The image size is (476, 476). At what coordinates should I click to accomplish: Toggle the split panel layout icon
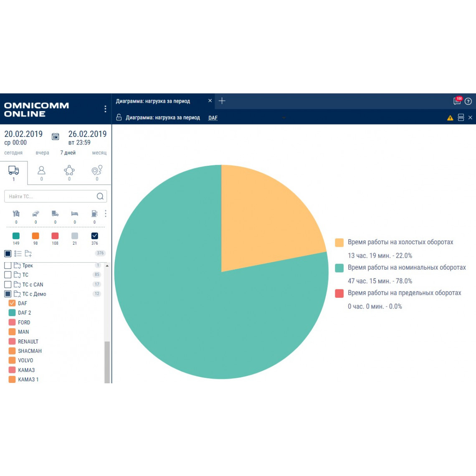coord(461,118)
